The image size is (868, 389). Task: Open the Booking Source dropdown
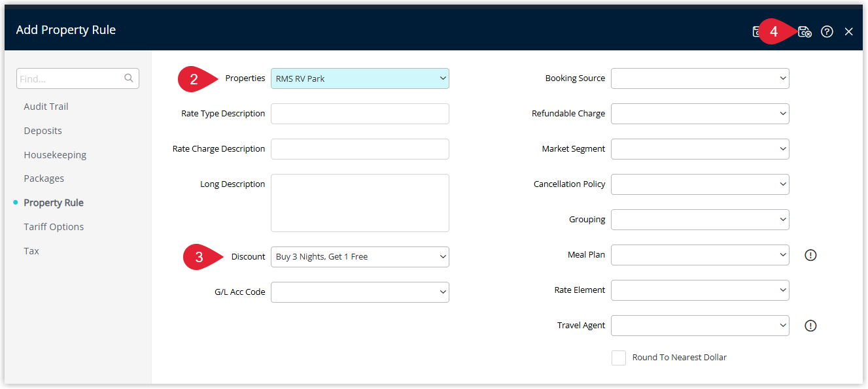tap(700, 78)
